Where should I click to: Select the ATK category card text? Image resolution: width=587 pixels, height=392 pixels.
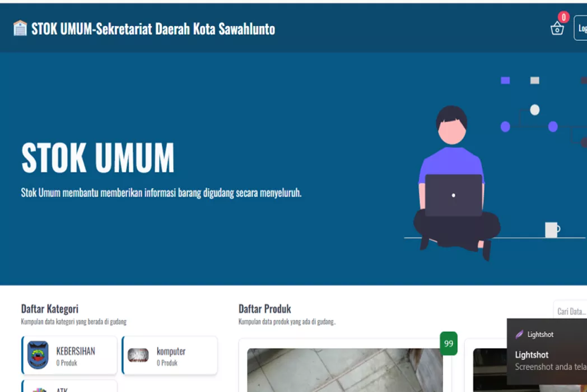[62, 389]
